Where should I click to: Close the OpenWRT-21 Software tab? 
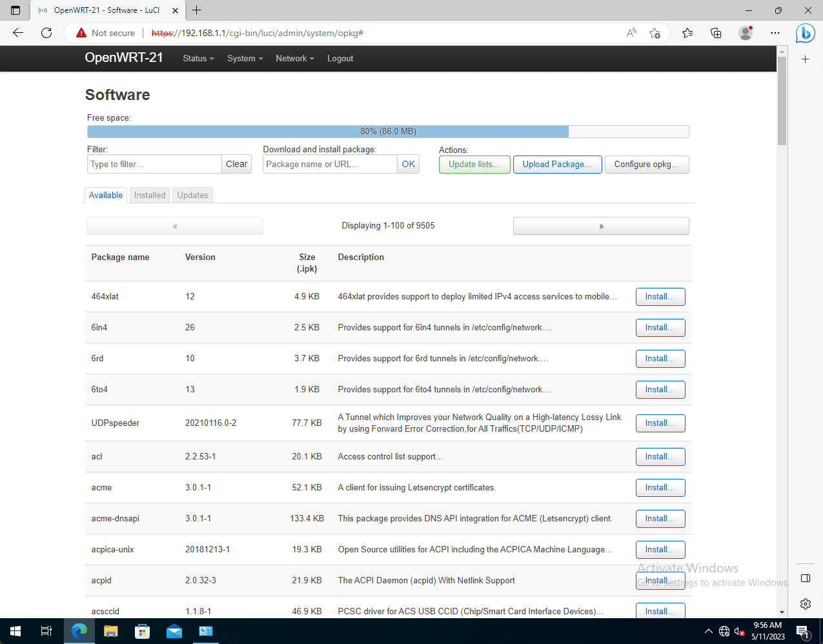point(174,10)
